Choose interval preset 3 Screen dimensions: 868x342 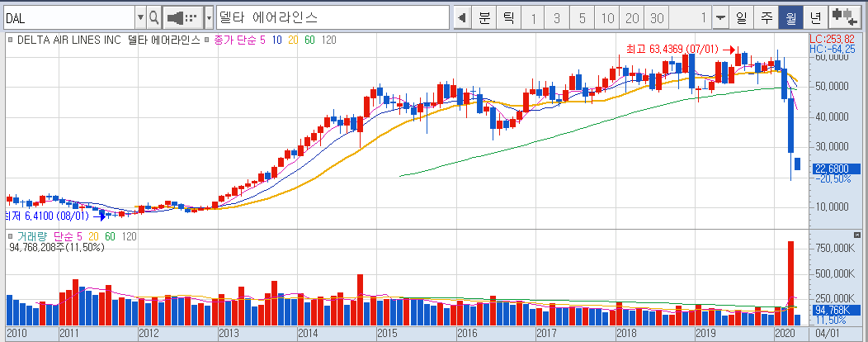click(x=557, y=18)
